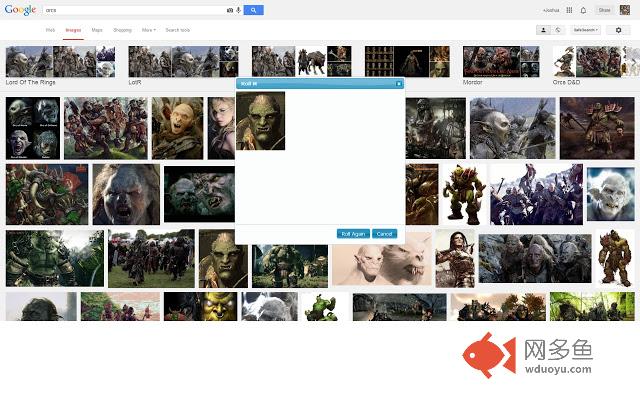Open the account avatar picture
Viewport: 640px width, 400px height.
tap(625, 10)
